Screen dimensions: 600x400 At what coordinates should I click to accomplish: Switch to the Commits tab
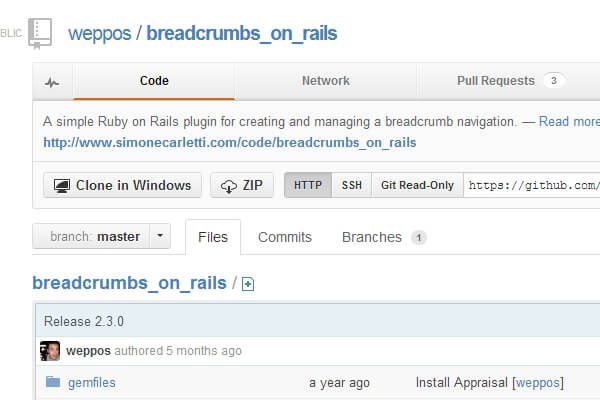tap(284, 237)
